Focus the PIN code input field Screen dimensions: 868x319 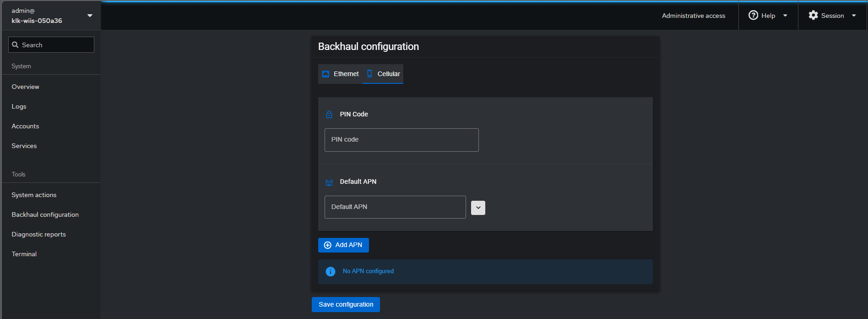pyautogui.click(x=401, y=140)
